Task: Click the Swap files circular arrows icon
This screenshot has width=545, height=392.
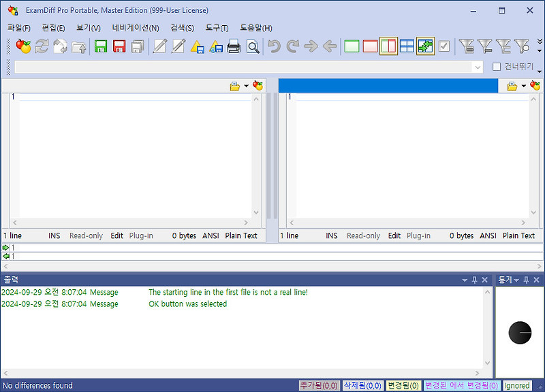Action: 60,46
